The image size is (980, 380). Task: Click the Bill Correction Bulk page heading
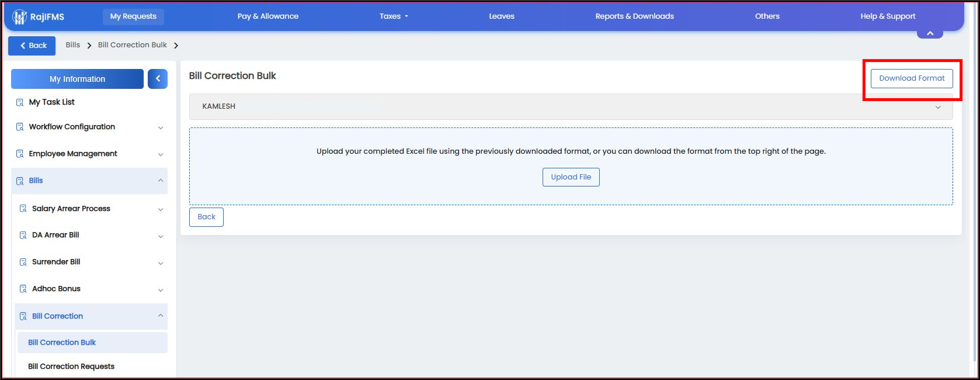pyautogui.click(x=232, y=76)
